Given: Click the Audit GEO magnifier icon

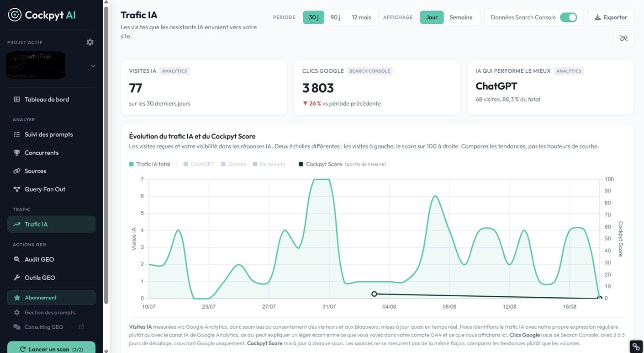Looking at the screenshot, I should point(17,259).
